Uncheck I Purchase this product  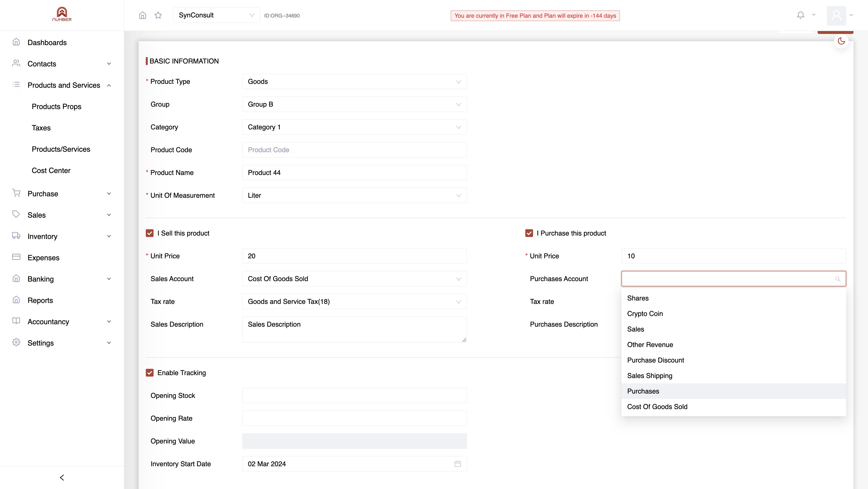pyautogui.click(x=529, y=233)
